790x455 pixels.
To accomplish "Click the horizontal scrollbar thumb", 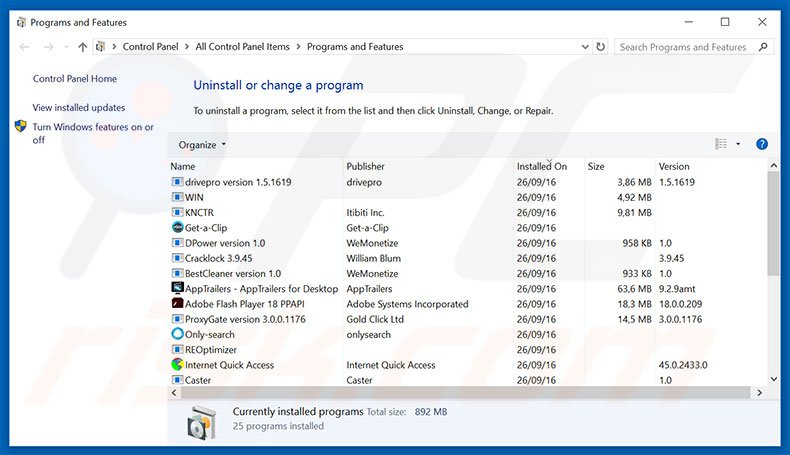I will [x=466, y=393].
